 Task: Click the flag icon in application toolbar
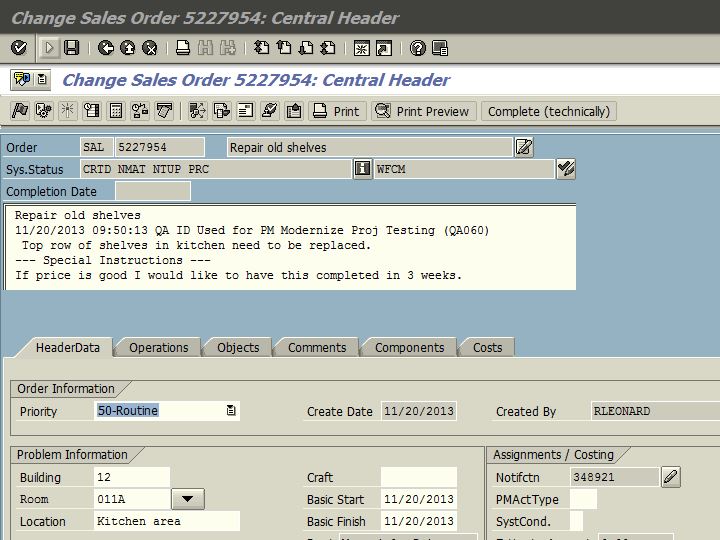click(x=20, y=111)
